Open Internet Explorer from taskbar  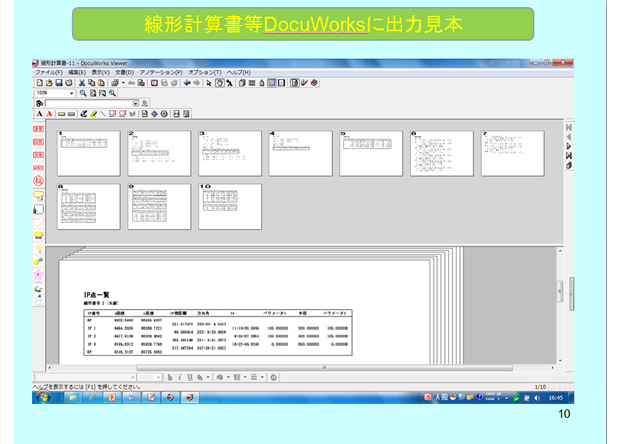click(x=93, y=398)
